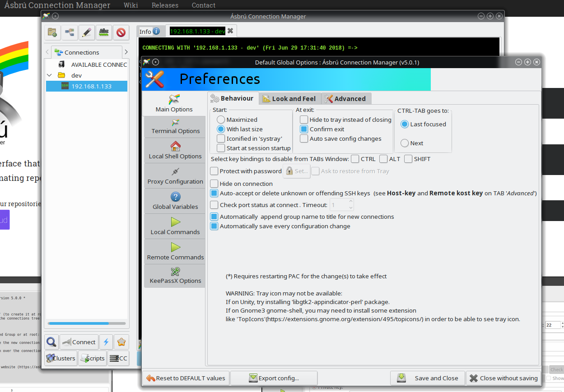
Task: Select the pencil icon to edit the connection
Action: [86, 32]
